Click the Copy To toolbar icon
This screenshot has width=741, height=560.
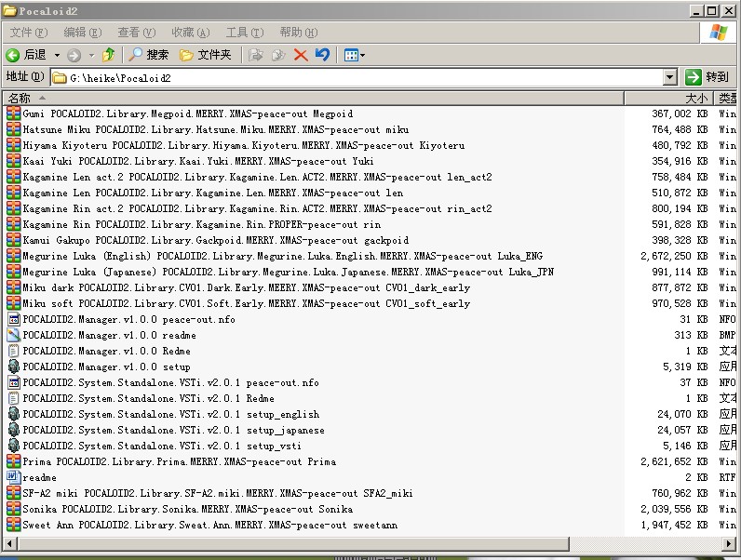click(277, 55)
